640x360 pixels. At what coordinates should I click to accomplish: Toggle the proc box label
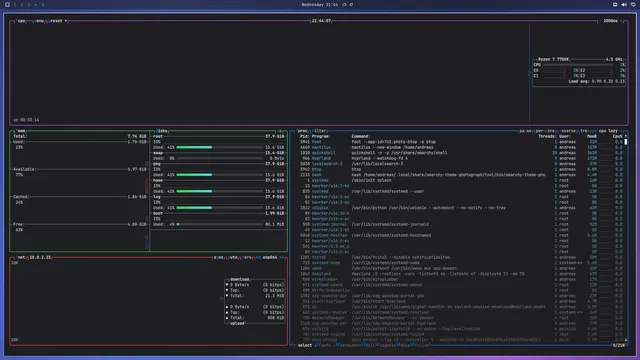302,131
